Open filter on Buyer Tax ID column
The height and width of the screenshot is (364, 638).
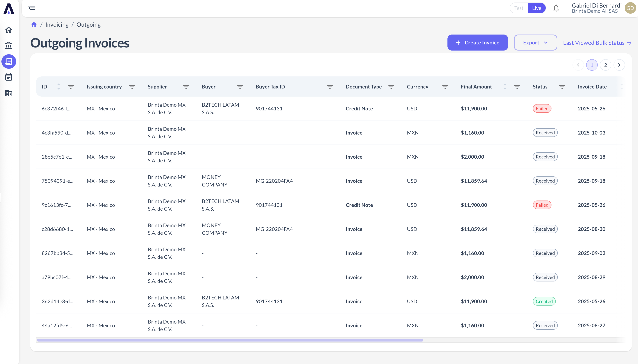[330, 87]
